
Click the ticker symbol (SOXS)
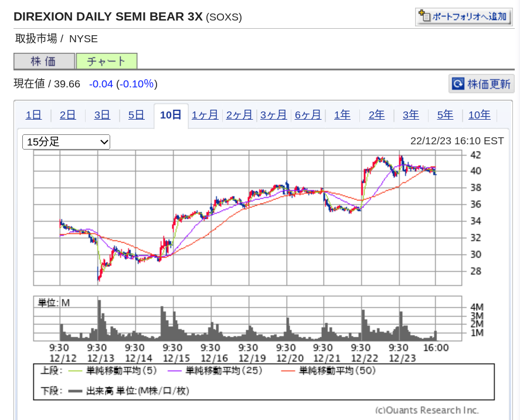tap(224, 17)
